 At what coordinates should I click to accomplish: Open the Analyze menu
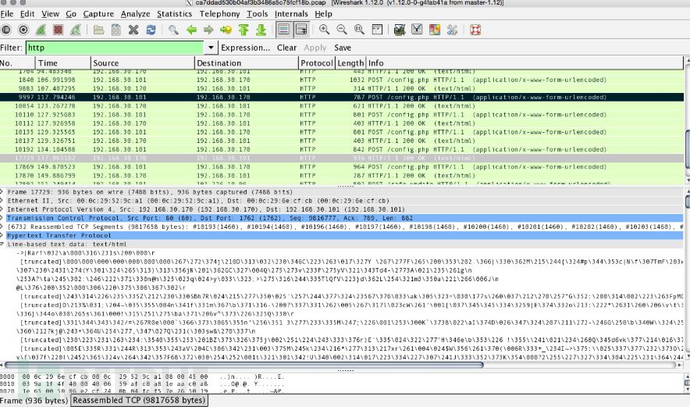[135, 14]
